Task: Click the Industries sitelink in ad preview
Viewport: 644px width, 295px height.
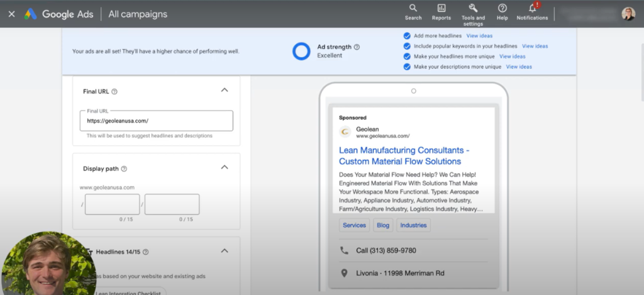Action: (413, 225)
